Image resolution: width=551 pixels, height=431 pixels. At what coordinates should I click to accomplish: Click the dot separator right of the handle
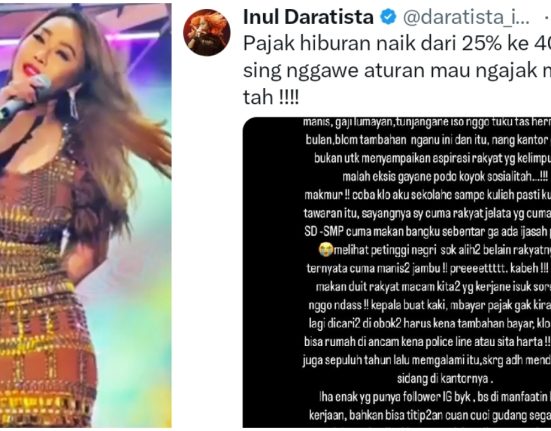(x=547, y=18)
